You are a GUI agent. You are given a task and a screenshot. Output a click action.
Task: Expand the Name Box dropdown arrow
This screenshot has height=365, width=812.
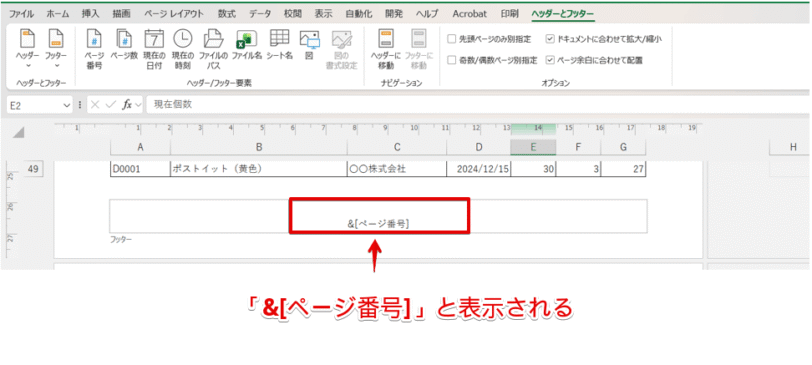[x=67, y=105]
